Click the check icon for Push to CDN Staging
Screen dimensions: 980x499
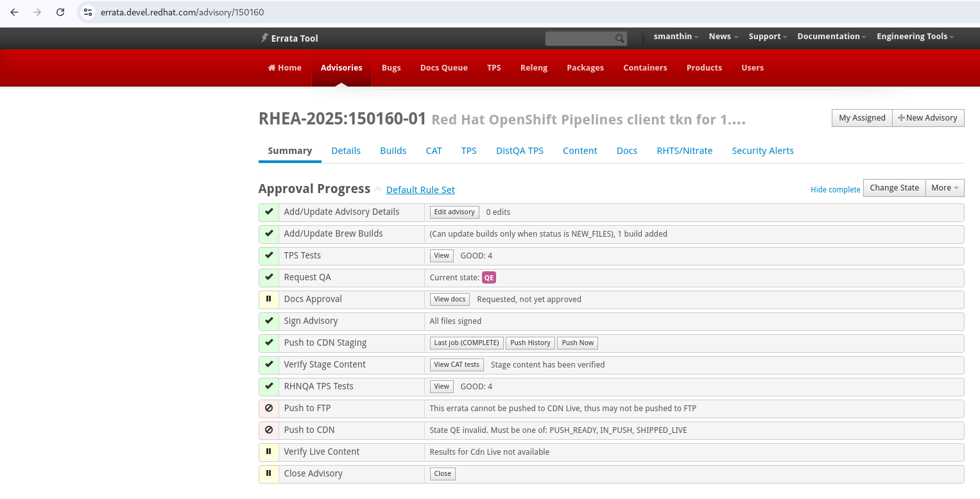pyautogui.click(x=269, y=343)
